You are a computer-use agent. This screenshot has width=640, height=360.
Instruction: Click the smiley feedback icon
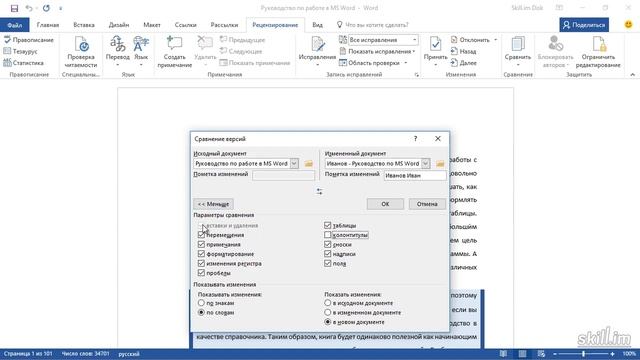[x=629, y=24]
